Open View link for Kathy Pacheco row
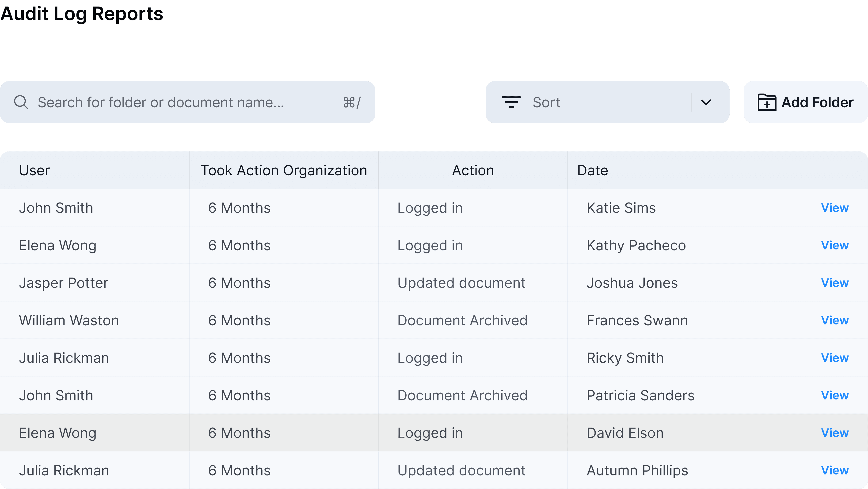The image size is (868, 489). click(834, 245)
